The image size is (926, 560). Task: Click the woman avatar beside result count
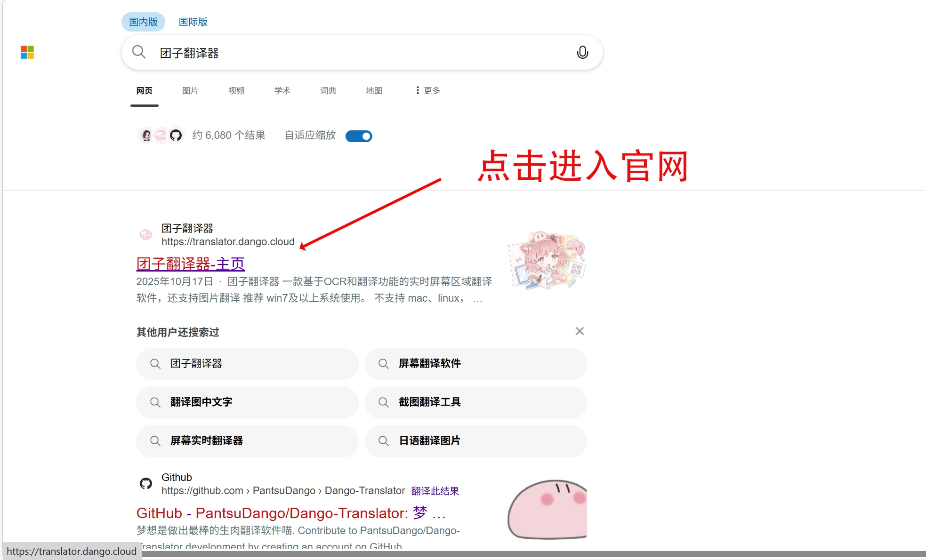(x=146, y=136)
